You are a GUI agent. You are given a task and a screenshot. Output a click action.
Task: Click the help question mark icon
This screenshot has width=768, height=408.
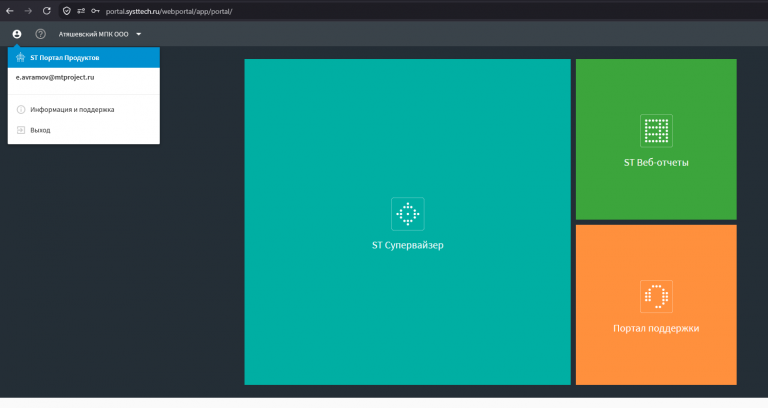click(x=41, y=34)
